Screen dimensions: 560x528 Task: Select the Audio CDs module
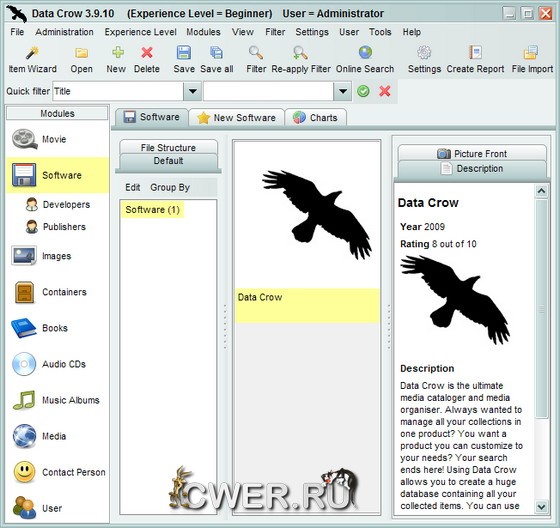pyautogui.click(x=57, y=364)
